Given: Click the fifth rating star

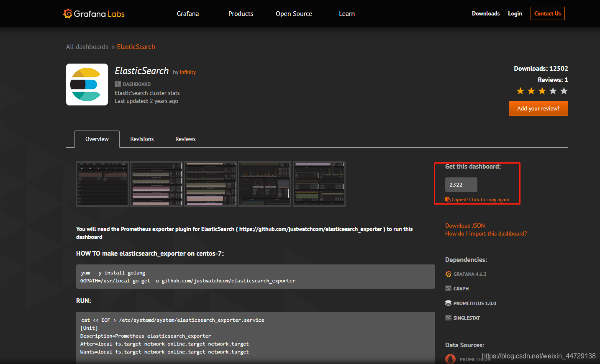Looking at the screenshot, I should point(564,91).
